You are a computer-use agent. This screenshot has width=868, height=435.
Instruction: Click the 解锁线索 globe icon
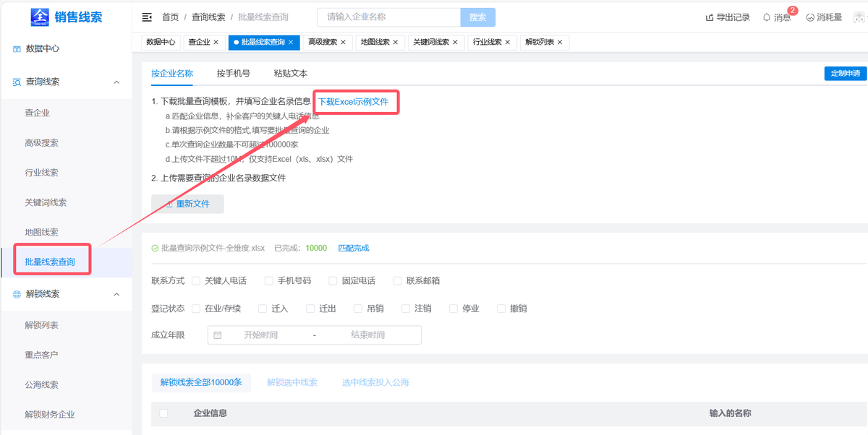(17, 294)
